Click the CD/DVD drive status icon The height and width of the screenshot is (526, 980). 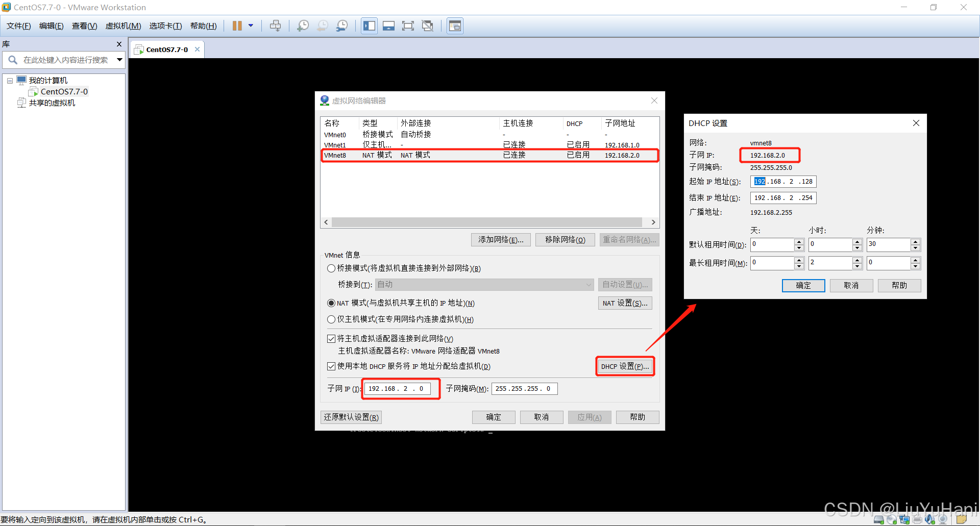(x=892, y=520)
